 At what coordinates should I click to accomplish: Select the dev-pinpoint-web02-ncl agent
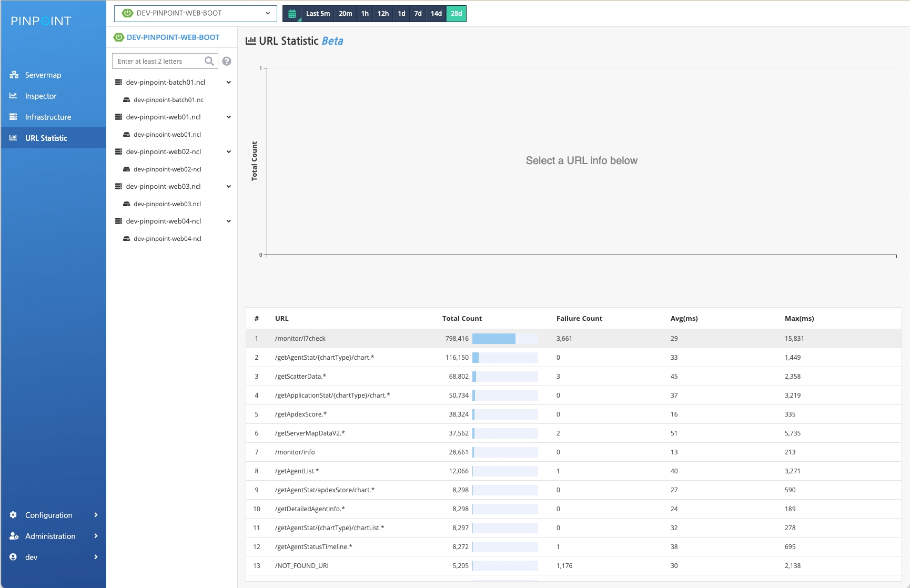167,169
